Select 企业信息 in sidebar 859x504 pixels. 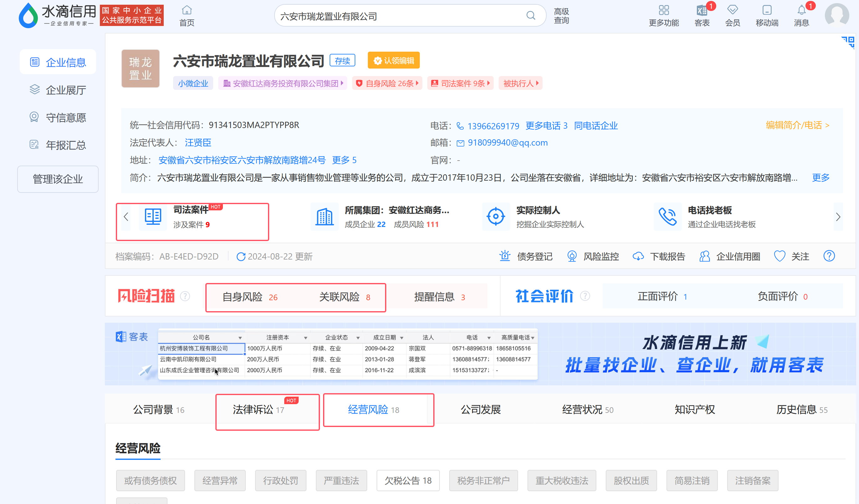click(58, 62)
